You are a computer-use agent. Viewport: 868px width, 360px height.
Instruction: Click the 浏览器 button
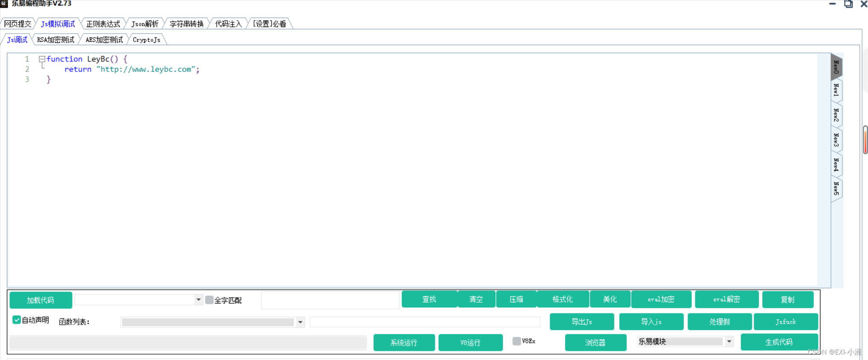coord(596,342)
